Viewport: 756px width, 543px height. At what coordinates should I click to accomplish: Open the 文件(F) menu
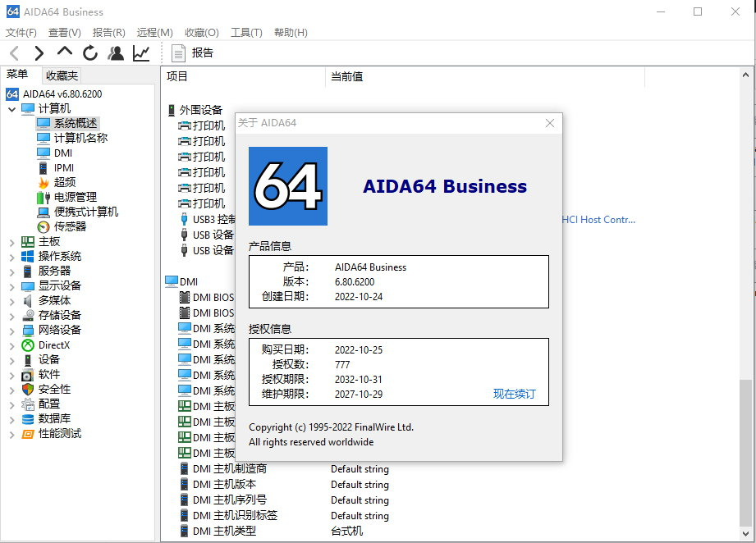(21, 33)
